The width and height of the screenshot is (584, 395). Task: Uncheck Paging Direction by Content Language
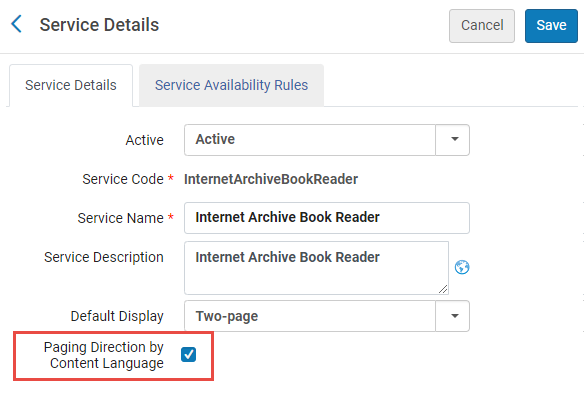click(188, 354)
